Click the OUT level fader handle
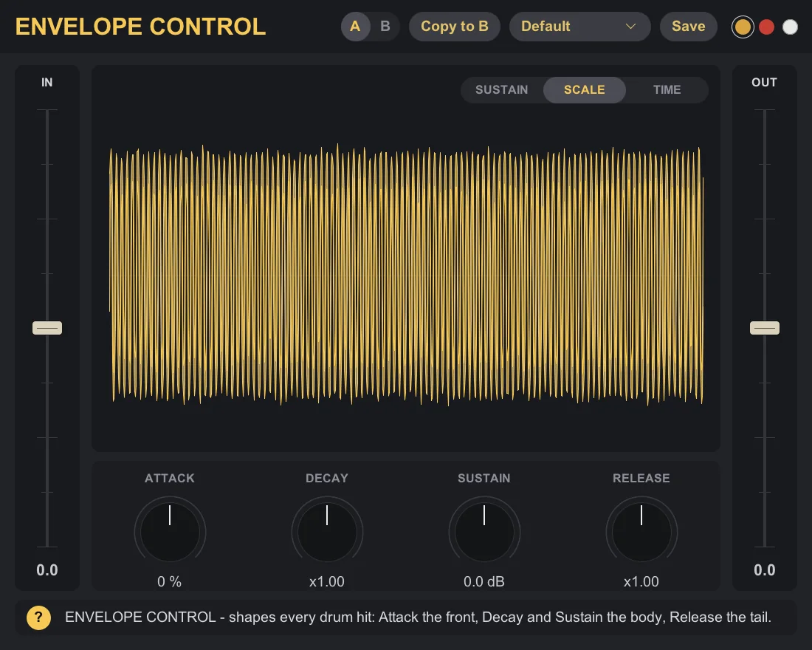Viewport: 812px width, 650px height. (764, 328)
